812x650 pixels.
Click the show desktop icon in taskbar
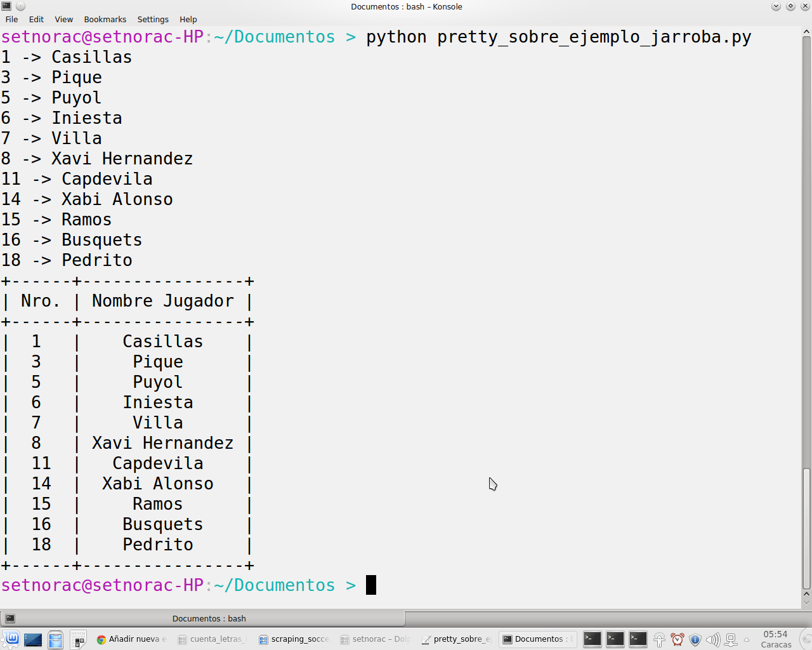[x=33, y=639]
